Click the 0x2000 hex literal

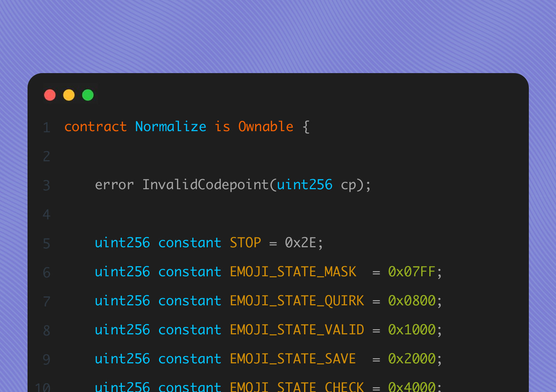412,359
